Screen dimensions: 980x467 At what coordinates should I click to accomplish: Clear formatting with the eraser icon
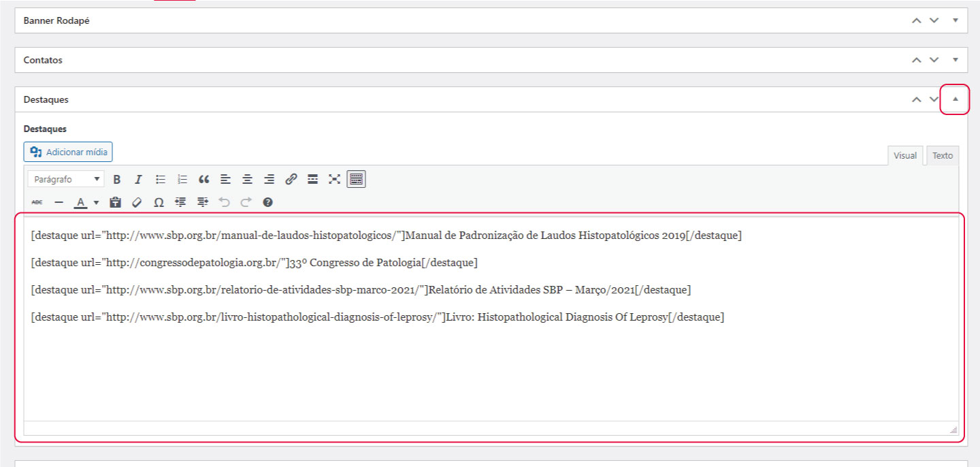tap(137, 202)
